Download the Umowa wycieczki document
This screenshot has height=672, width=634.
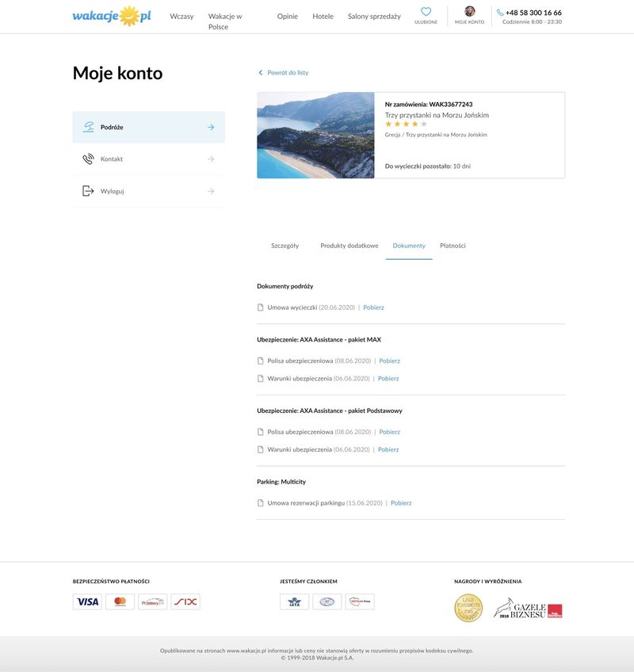(373, 307)
